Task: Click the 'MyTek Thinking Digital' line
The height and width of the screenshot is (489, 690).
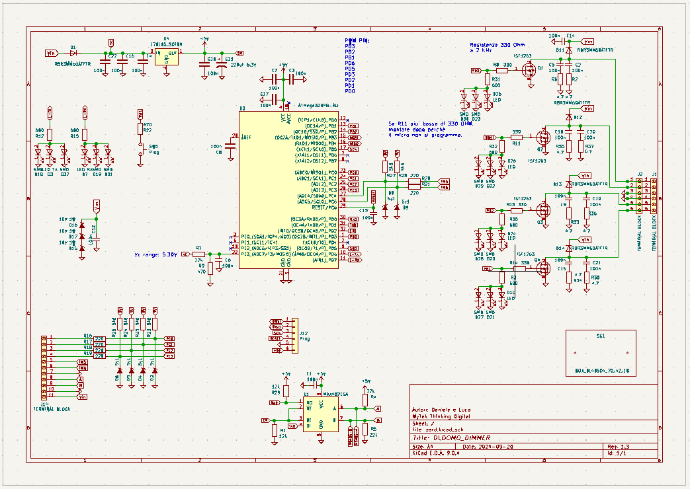Action: 441,416
